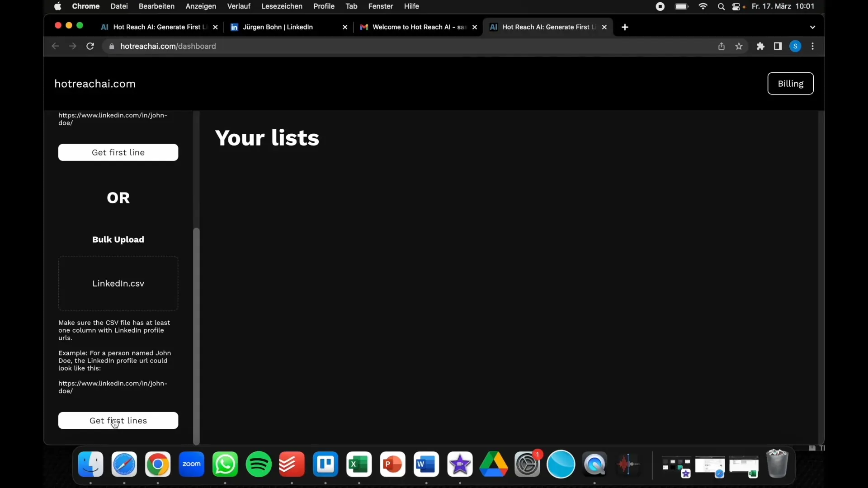Open Trello app from dock
This screenshot has width=868, height=488.
325,464
